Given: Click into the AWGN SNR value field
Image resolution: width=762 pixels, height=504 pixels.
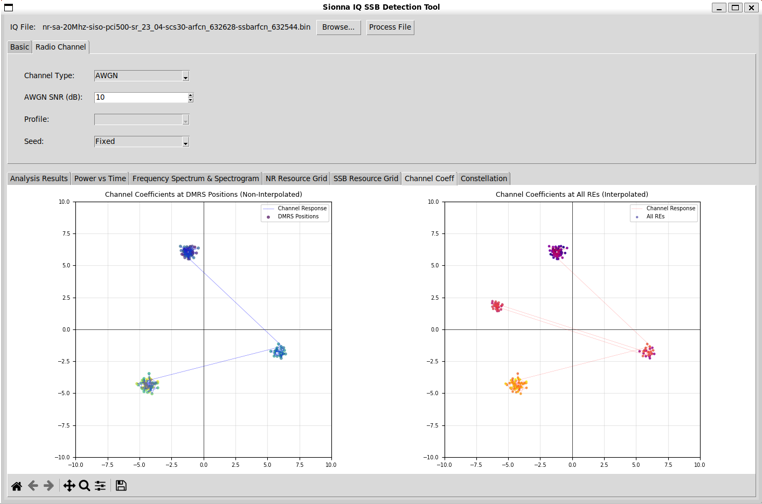Looking at the screenshot, I should click(140, 98).
